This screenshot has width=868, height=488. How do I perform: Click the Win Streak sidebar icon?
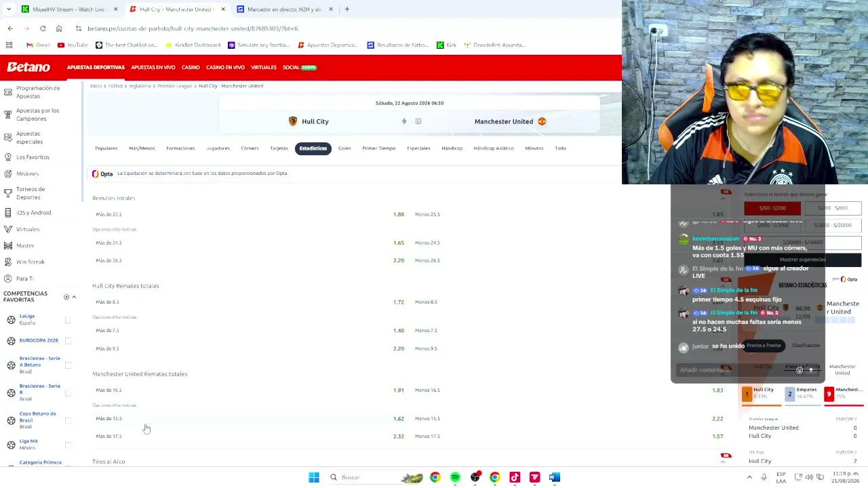click(8, 262)
